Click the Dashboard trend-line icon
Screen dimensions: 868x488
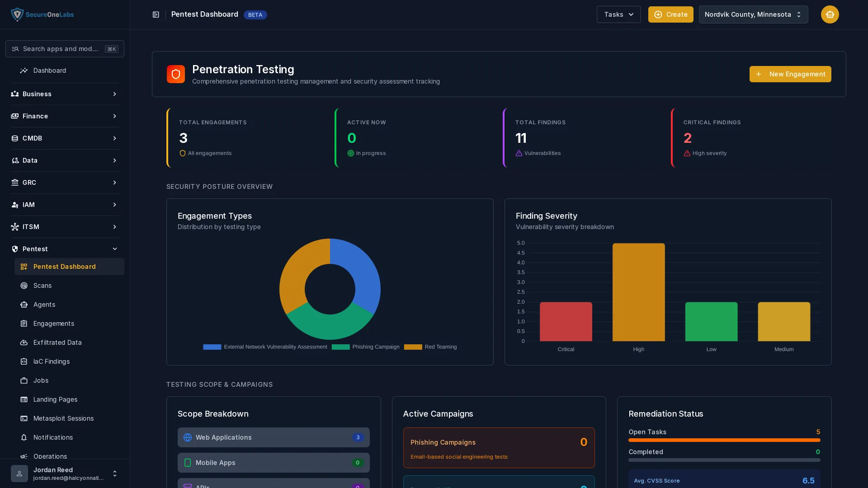pyautogui.click(x=24, y=70)
